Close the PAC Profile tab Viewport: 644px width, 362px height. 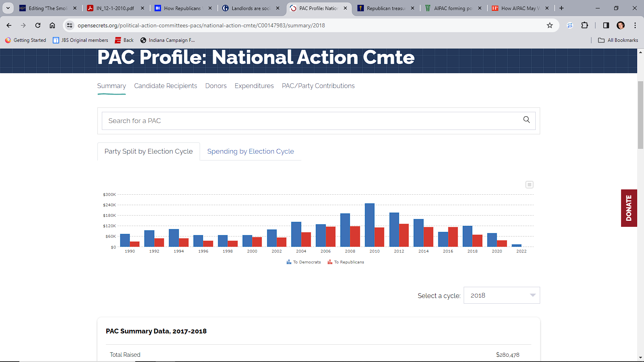pos(345,8)
